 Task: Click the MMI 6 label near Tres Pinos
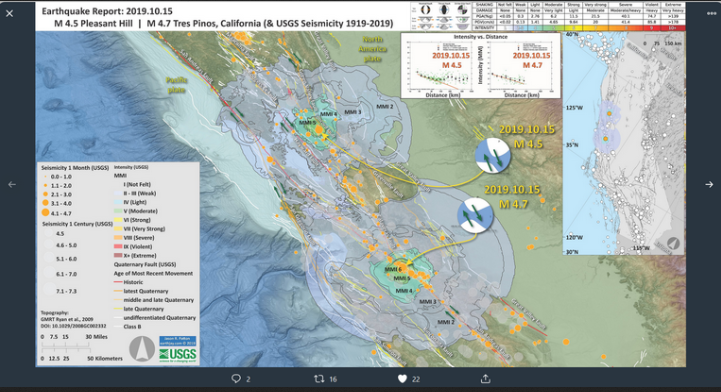[393, 269]
